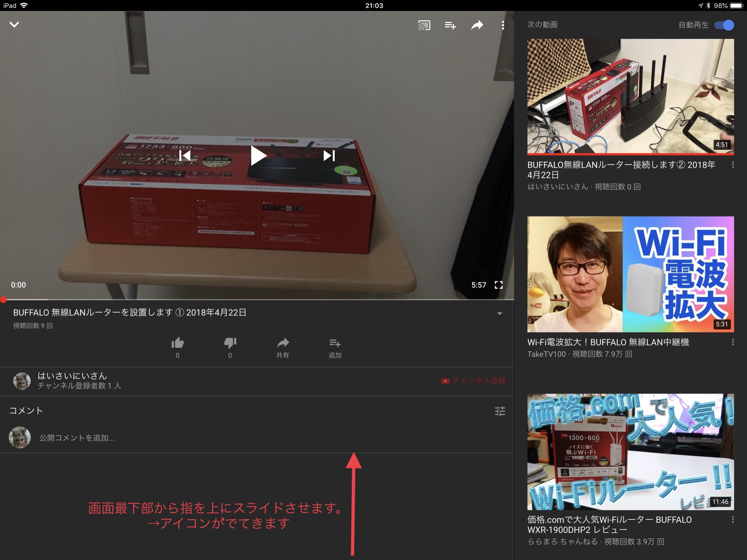The image size is (747, 560).
Task: Tap the 0:00 elapsed time label
Action: 18,285
